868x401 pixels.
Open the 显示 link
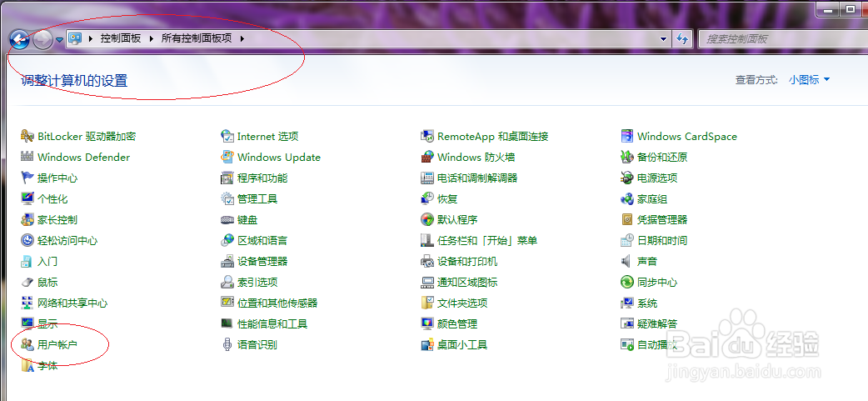pos(47,324)
